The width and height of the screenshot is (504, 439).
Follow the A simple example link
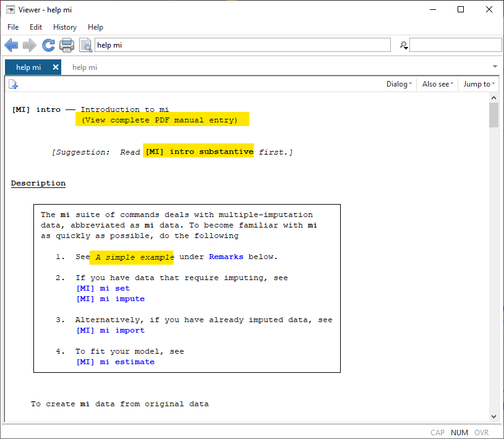pyautogui.click(x=135, y=257)
